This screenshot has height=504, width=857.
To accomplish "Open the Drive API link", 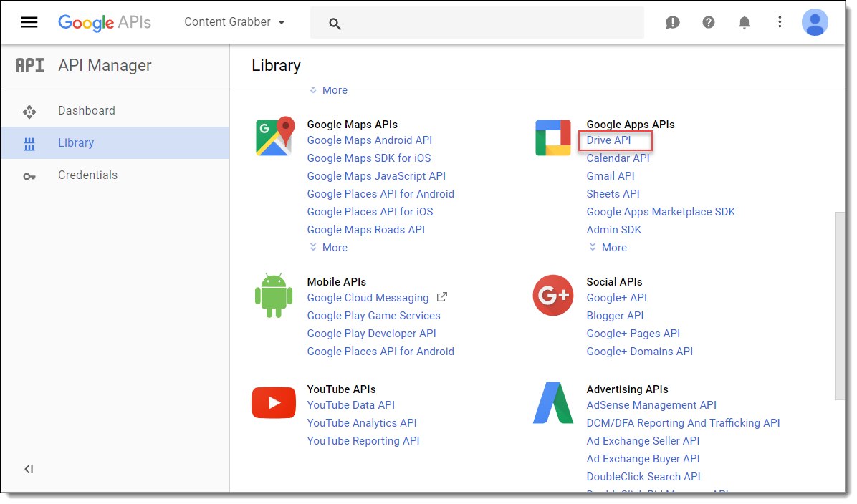I will (x=608, y=140).
